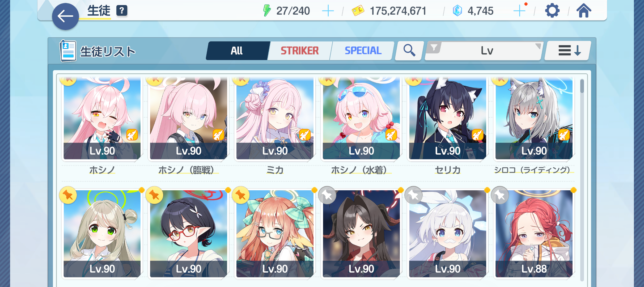Open settings with the gear icon

(552, 11)
